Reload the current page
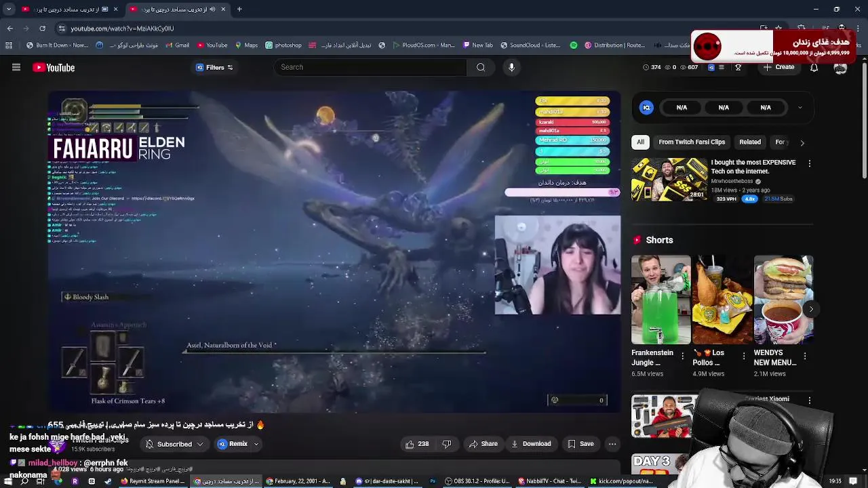Image resolution: width=868 pixels, height=488 pixels. [42, 28]
